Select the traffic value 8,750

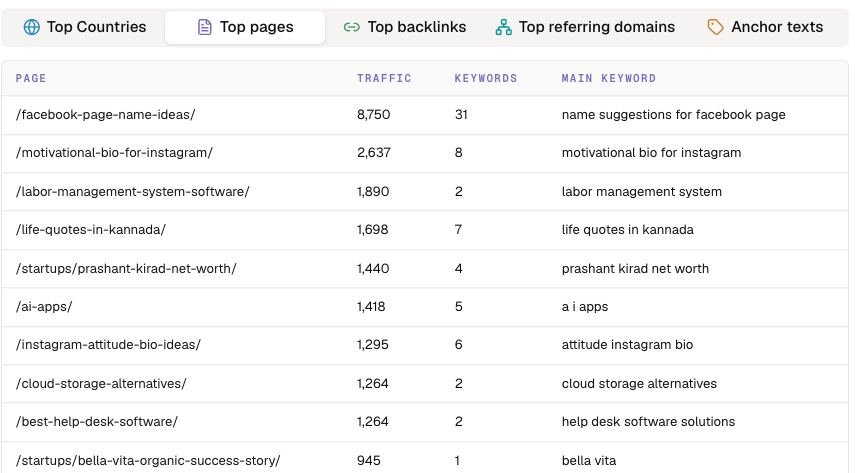(374, 115)
